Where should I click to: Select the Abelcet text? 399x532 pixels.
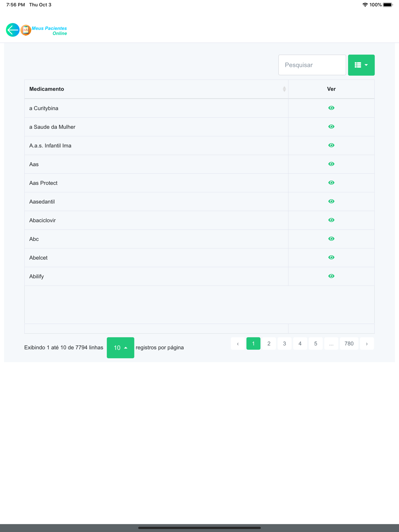pyautogui.click(x=38, y=258)
